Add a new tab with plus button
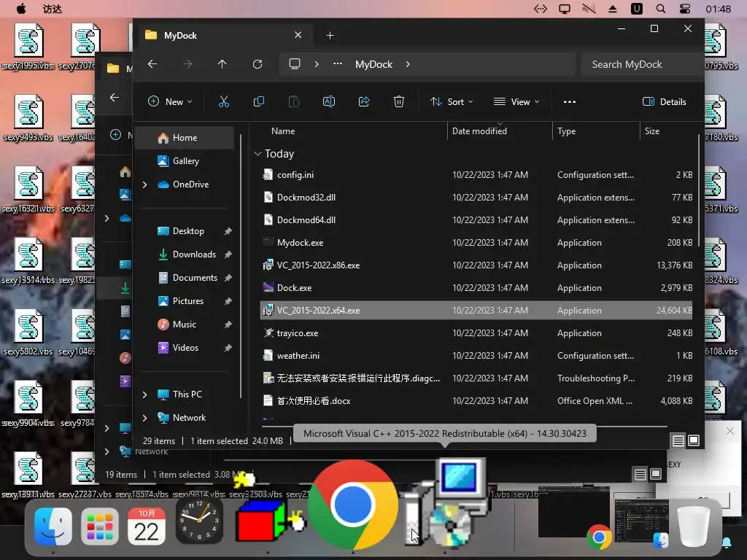 click(x=330, y=35)
